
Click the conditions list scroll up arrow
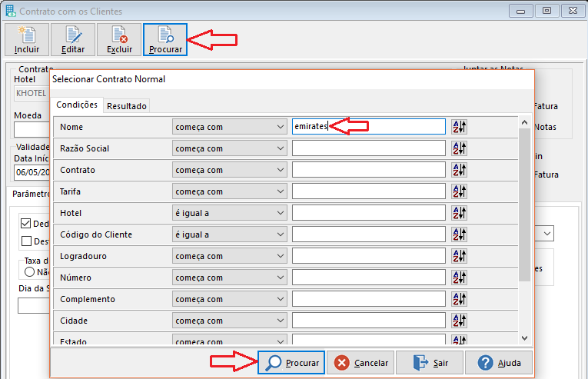[524, 122]
